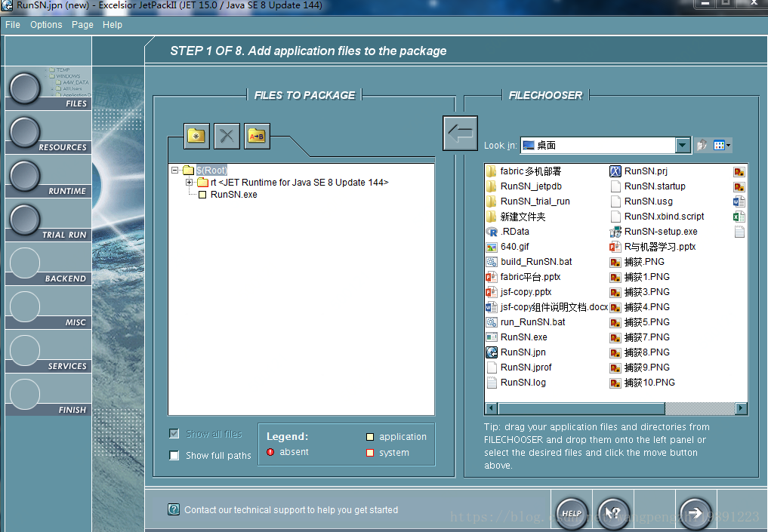Open the File menu
Screen dimensions: 768x532
[x=13, y=24]
